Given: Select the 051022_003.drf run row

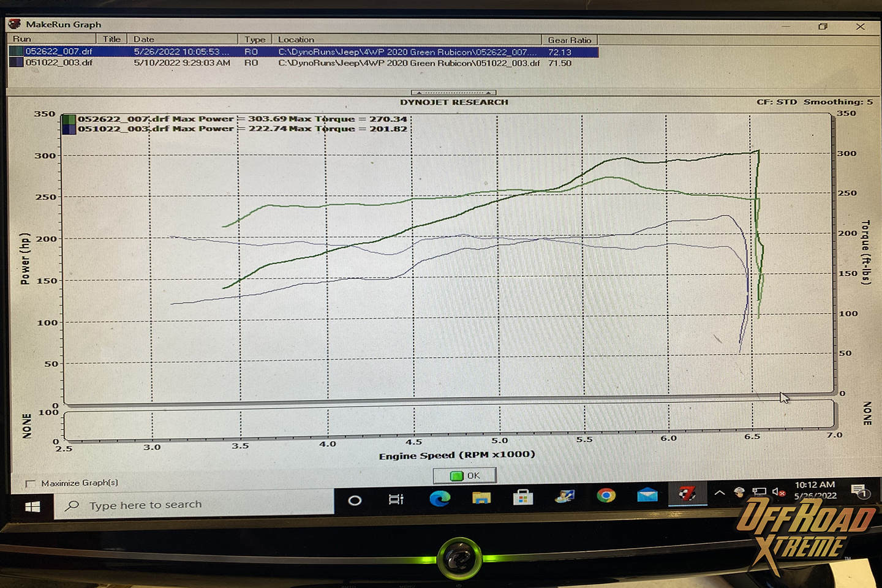Looking at the screenshot, I should pos(303,62).
